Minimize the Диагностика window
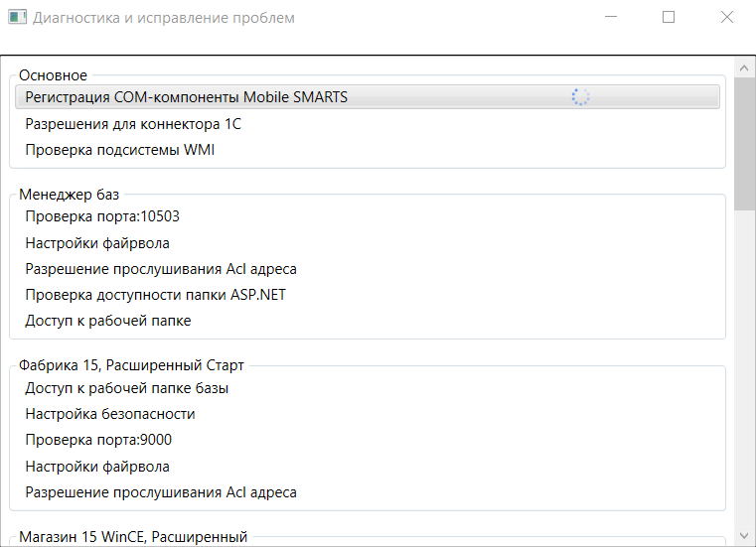 click(611, 17)
